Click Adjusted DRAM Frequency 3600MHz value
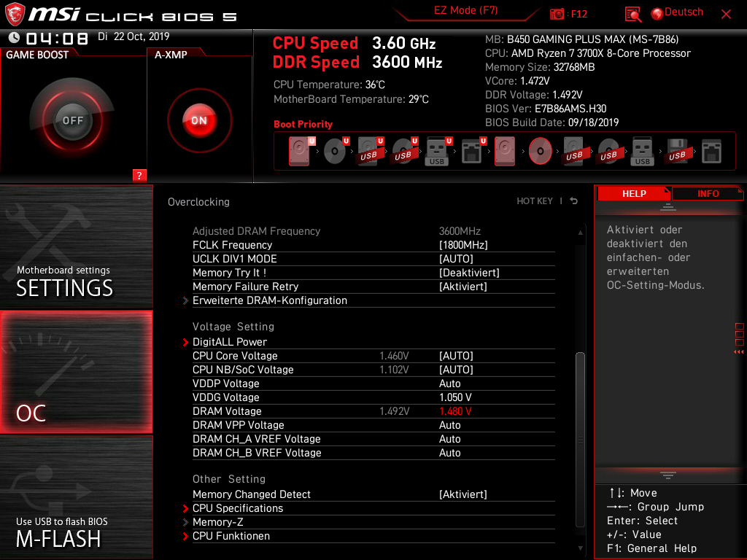This screenshot has width=747, height=560. click(x=460, y=231)
